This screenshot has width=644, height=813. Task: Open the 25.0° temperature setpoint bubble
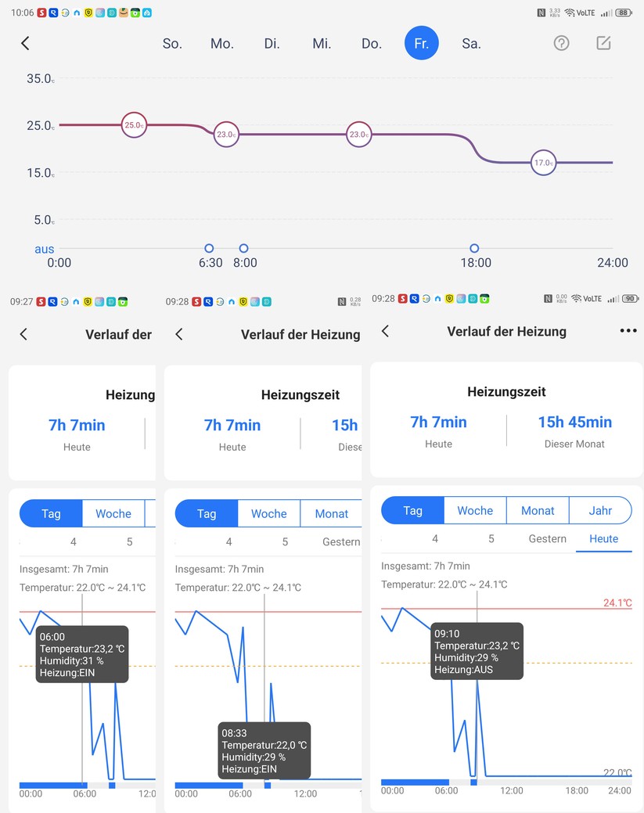[x=133, y=124]
